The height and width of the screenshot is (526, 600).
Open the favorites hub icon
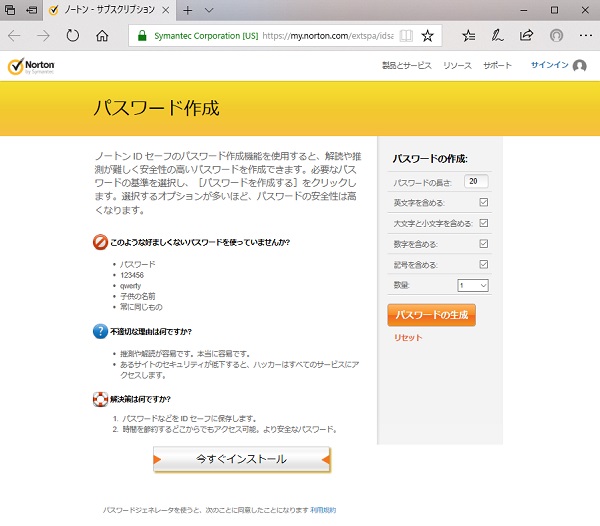(468, 36)
